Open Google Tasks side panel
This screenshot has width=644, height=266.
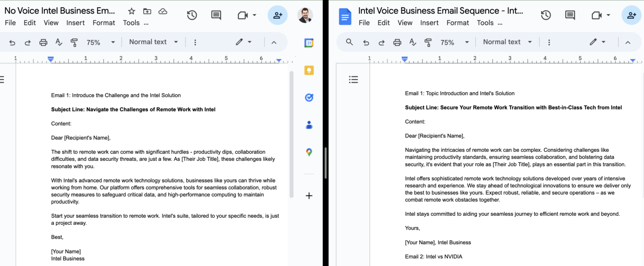coord(309,97)
